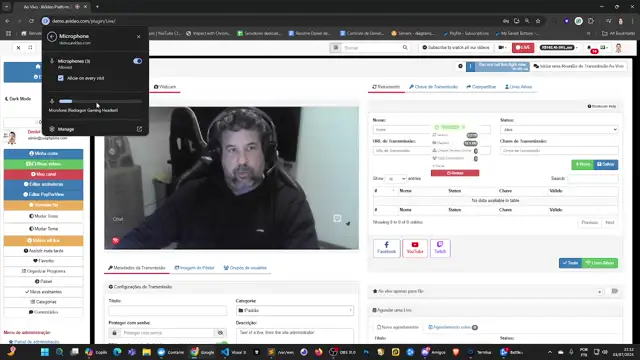Click the site info icon in address bar
The image size is (640, 360).
[x=46, y=21]
